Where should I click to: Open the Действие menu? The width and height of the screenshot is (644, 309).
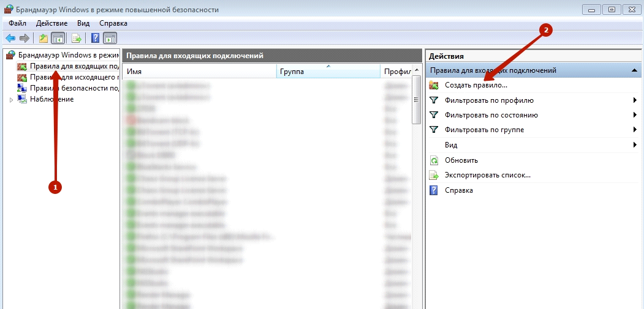coord(51,23)
